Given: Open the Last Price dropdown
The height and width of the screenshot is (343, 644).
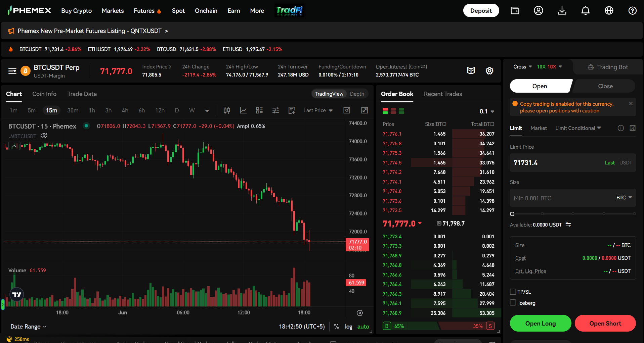Looking at the screenshot, I should tap(318, 110).
